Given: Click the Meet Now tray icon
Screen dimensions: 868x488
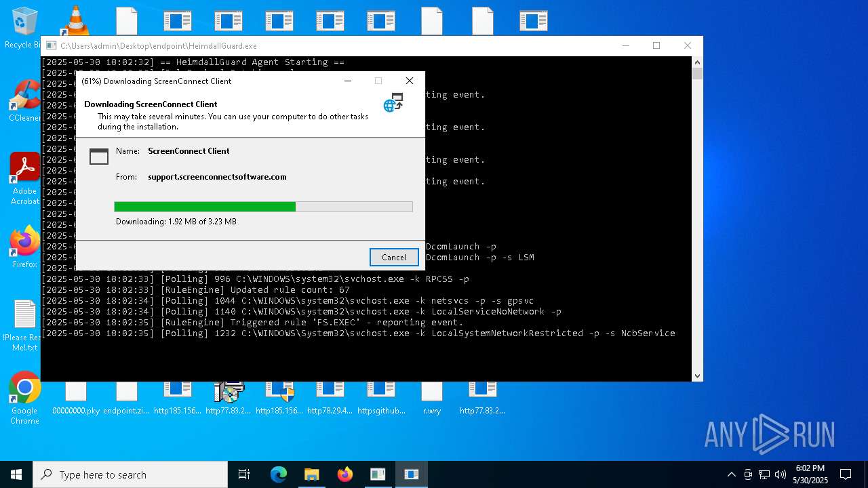Looking at the screenshot, I should tap(748, 474).
